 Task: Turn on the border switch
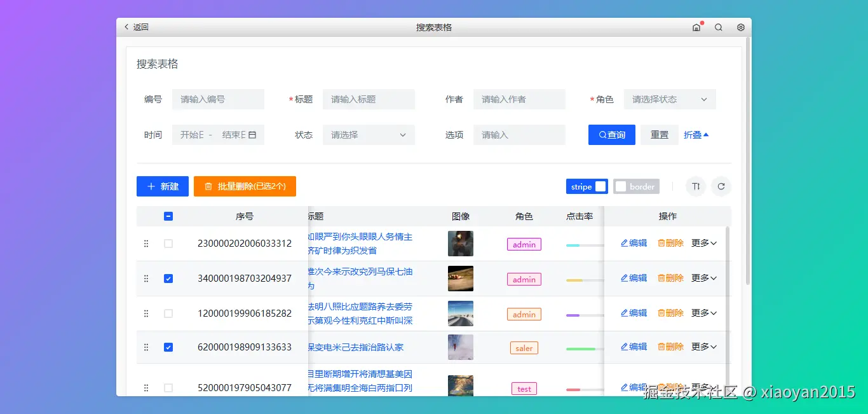(x=636, y=186)
